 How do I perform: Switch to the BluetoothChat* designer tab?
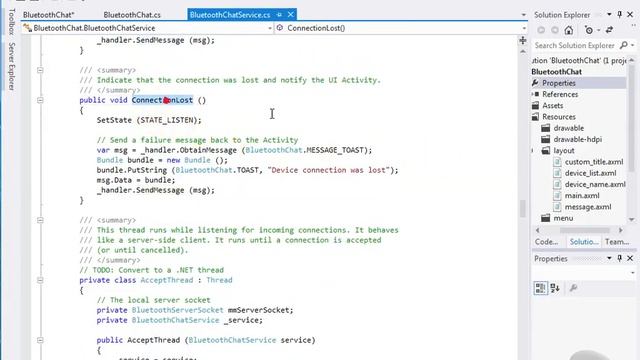tap(49, 15)
